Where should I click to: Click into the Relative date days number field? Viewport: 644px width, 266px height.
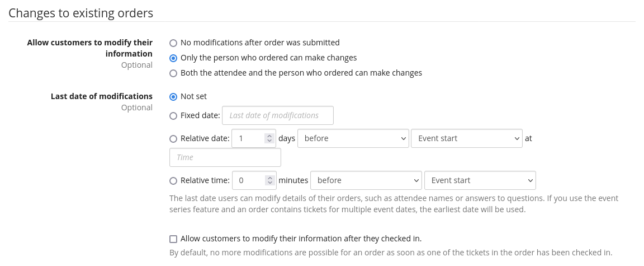tap(247, 138)
